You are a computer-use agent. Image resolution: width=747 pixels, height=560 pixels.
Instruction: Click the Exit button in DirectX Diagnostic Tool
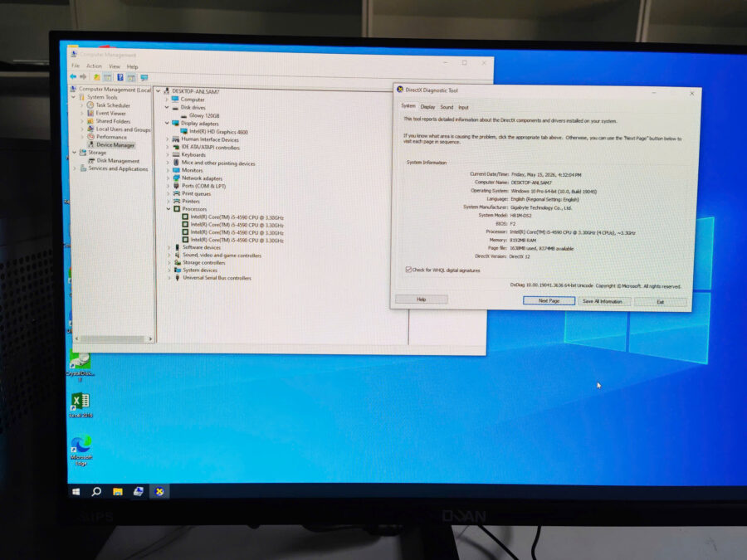pyautogui.click(x=661, y=302)
